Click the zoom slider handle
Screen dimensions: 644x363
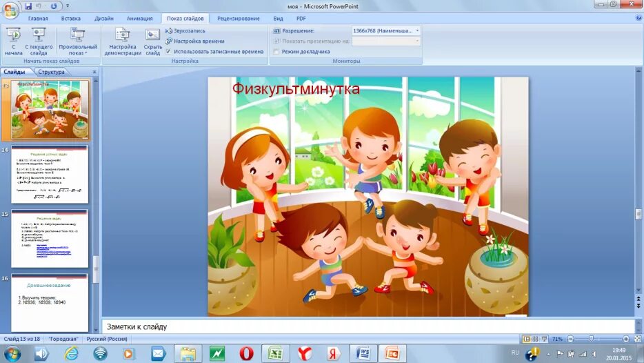click(592, 339)
